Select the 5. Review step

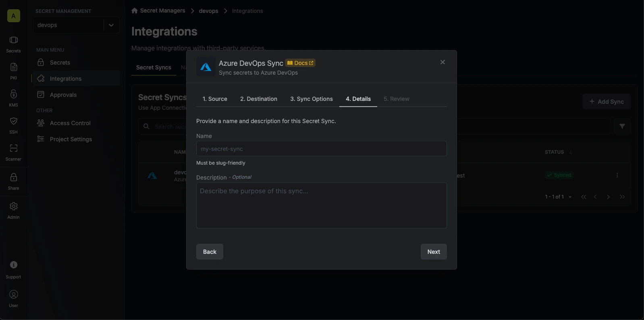click(x=396, y=99)
